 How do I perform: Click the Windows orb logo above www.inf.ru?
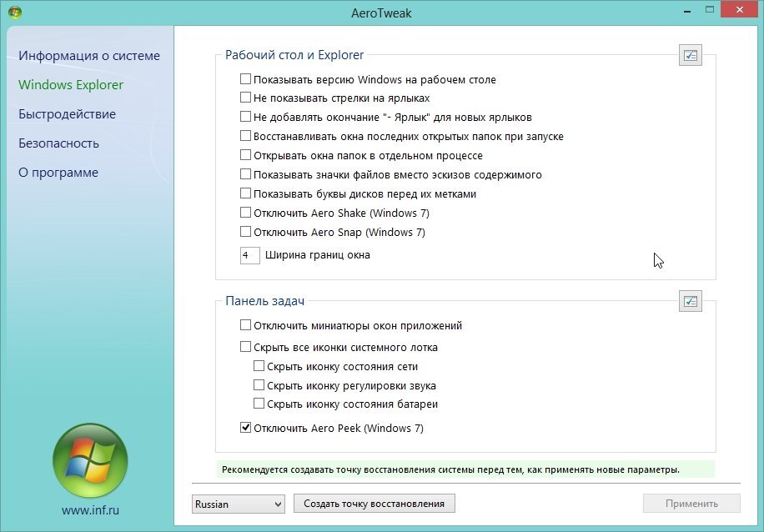90,460
